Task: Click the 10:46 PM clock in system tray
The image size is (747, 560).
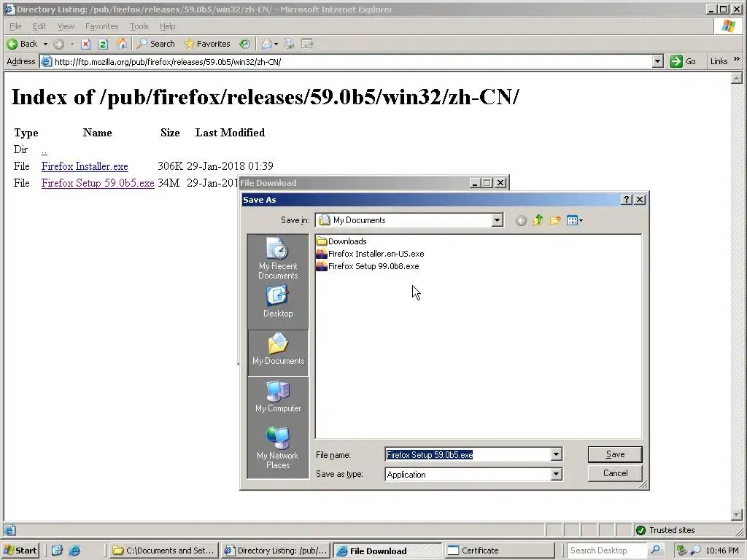Action: (x=722, y=551)
